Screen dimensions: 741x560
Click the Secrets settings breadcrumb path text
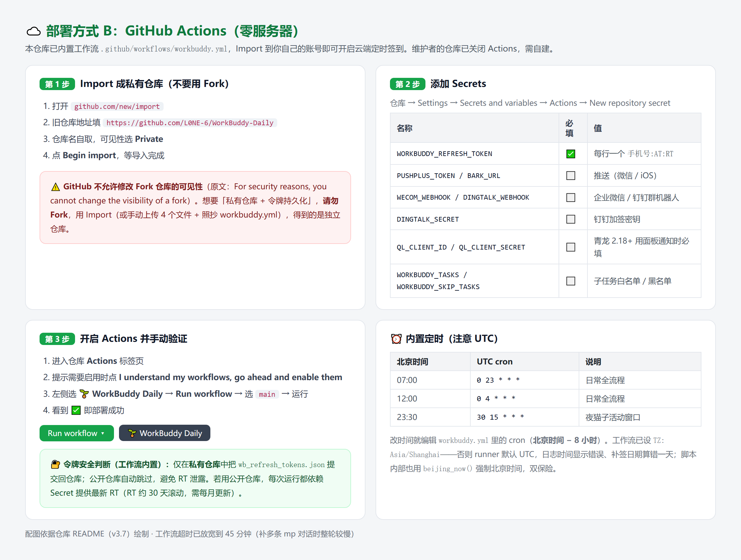click(530, 103)
